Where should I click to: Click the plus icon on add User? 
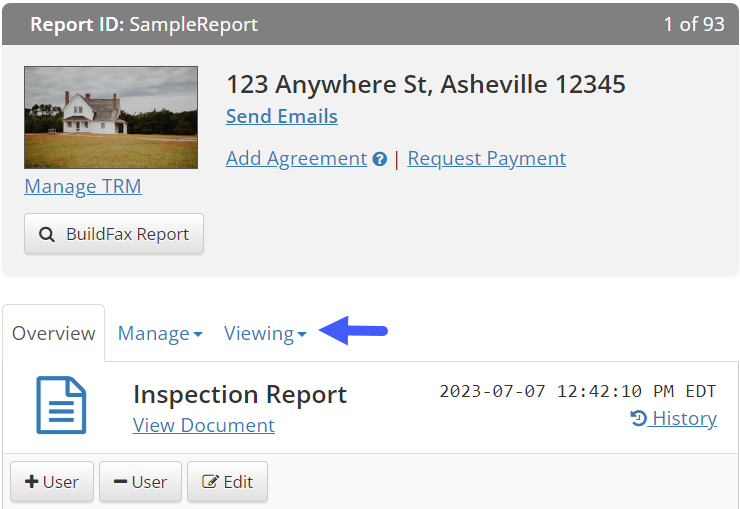point(32,482)
